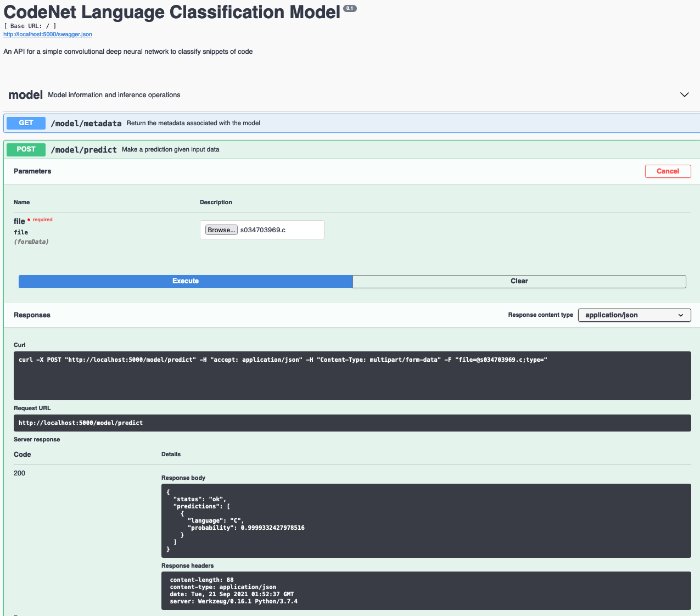Click the Base URL text
The width and height of the screenshot is (700, 616).
point(30,26)
